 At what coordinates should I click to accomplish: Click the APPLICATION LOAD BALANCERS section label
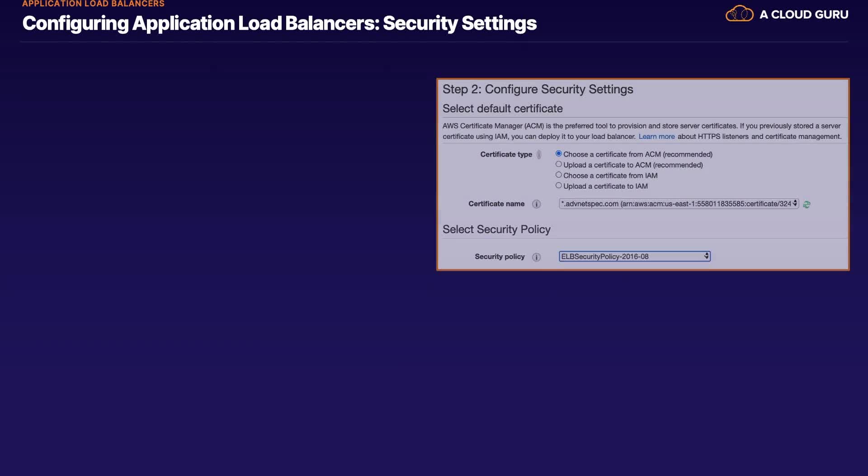point(93,4)
